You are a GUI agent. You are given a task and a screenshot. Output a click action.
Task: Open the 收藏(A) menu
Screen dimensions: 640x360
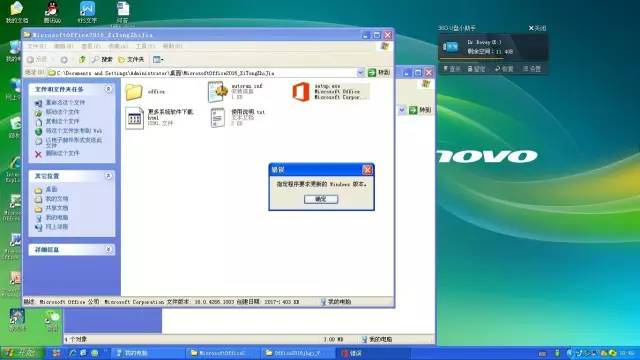[118, 46]
